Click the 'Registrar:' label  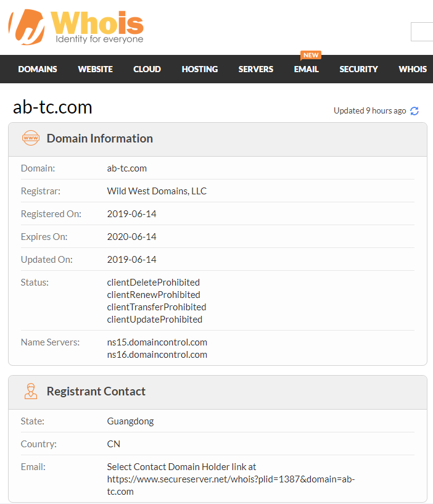tap(41, 191)
